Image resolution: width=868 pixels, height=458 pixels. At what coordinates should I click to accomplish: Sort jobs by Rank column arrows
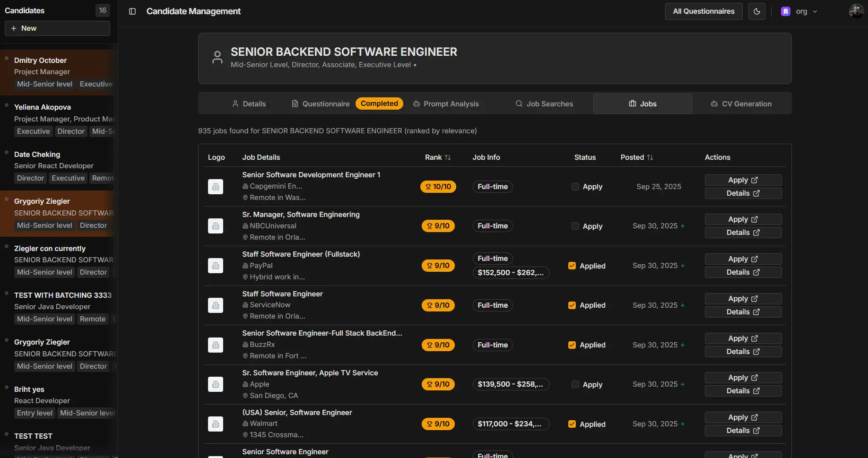tap(447, 157)
